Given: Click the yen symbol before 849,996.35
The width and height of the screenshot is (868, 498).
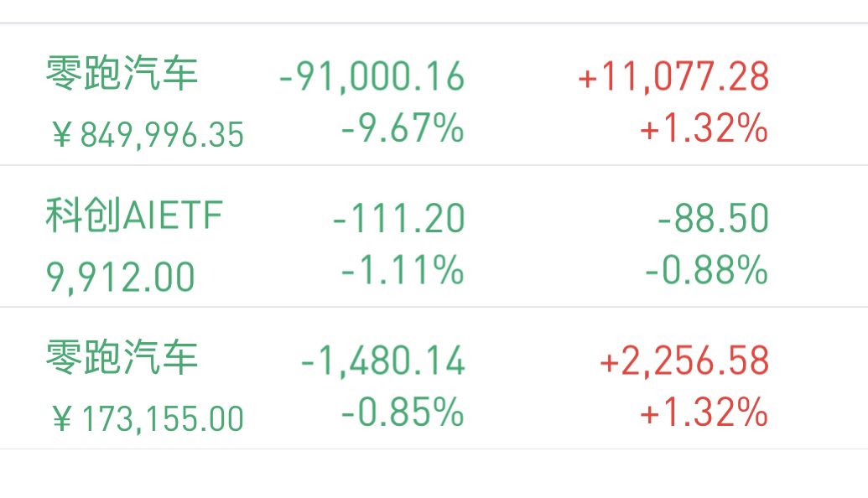Looking at the screenshot, I should [63, 134].
